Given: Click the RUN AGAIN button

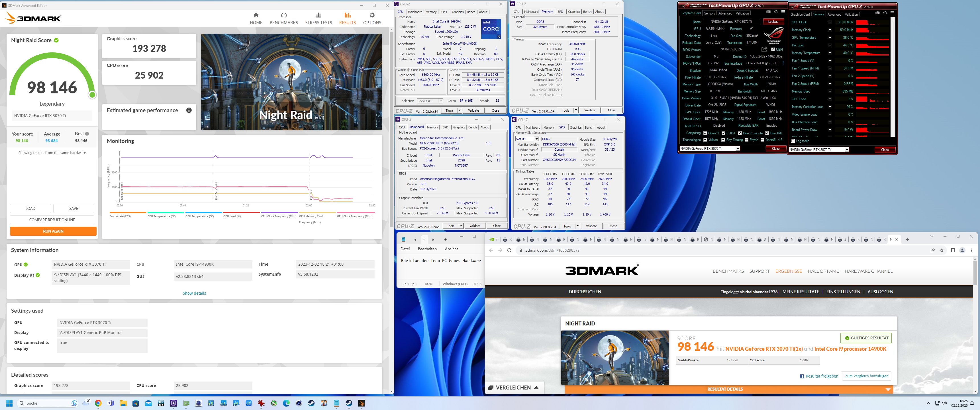Looking at the screenshot, I should [53, 231].
